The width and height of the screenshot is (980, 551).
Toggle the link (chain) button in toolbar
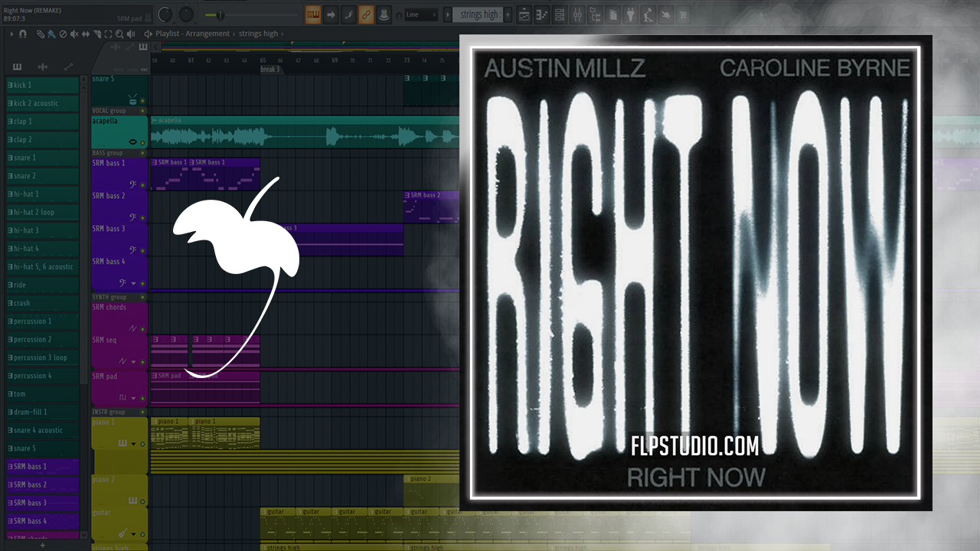[366, 15]
